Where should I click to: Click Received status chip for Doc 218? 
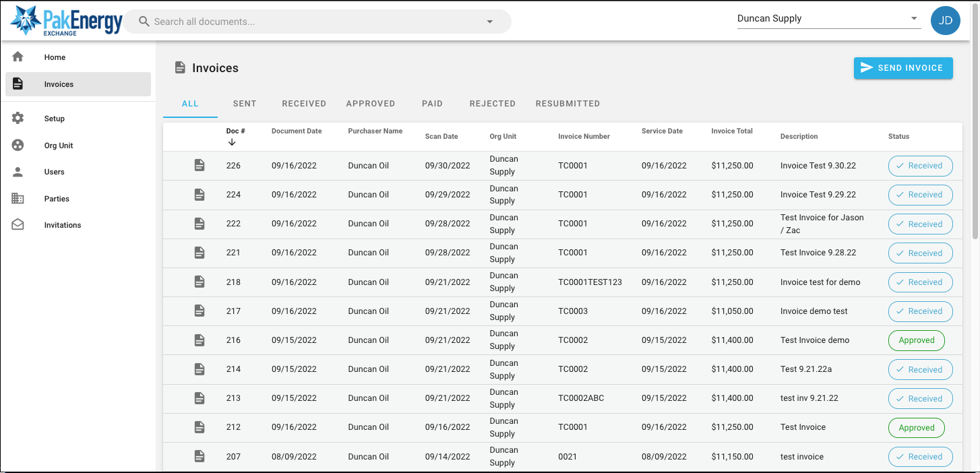pyautogui.click(x=920, y=282)
